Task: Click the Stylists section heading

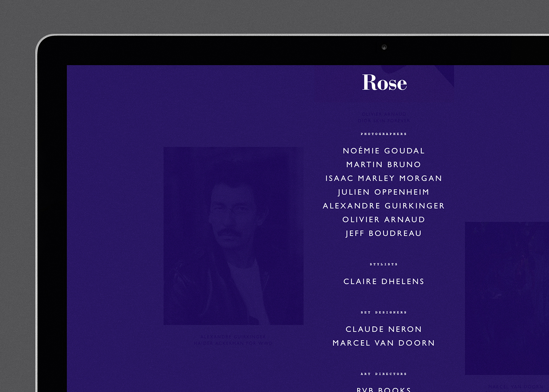Action: (x=384, y=264)
